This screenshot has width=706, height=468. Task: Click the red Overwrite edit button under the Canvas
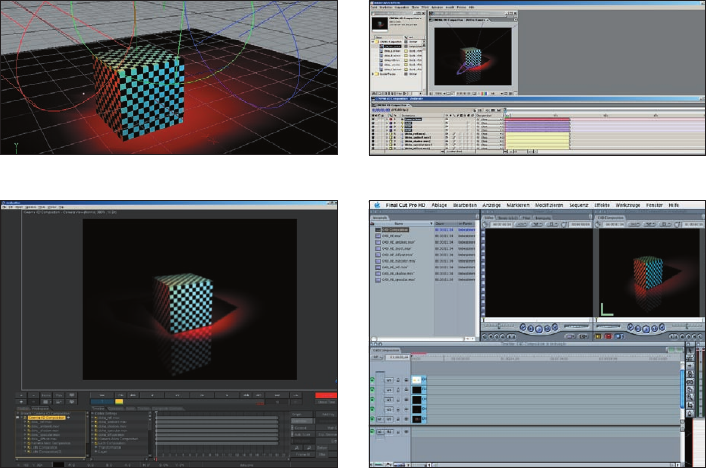[608, 336]
